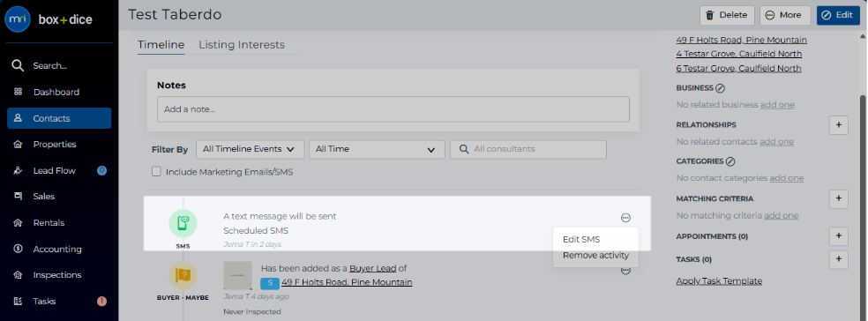The width and height of the screenshot is (868, 321).
Task: Click the Buyer Maybe flag icon
Action: tap(183, 276)
